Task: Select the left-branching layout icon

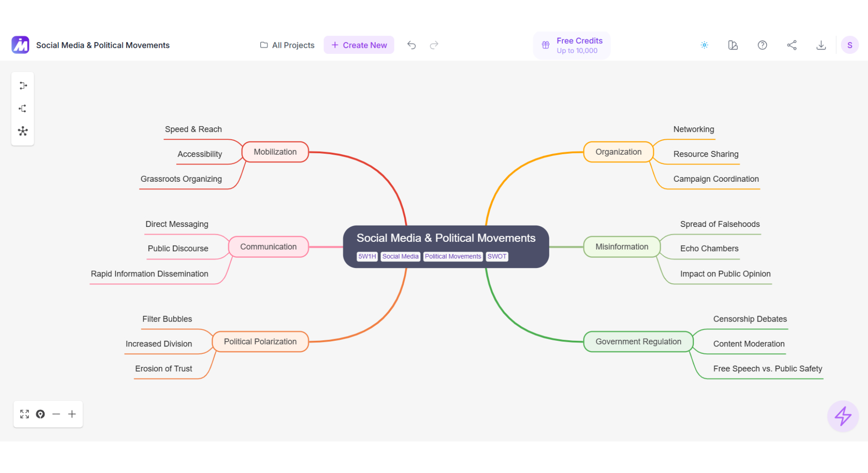Action: click(x=23, y=108)
